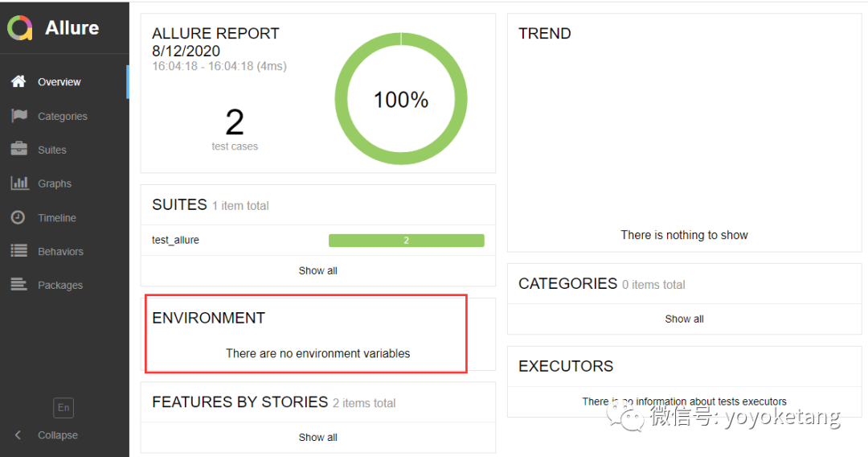Click '2 items total' beside Features
868x457 pixels.
coord(364,403)
